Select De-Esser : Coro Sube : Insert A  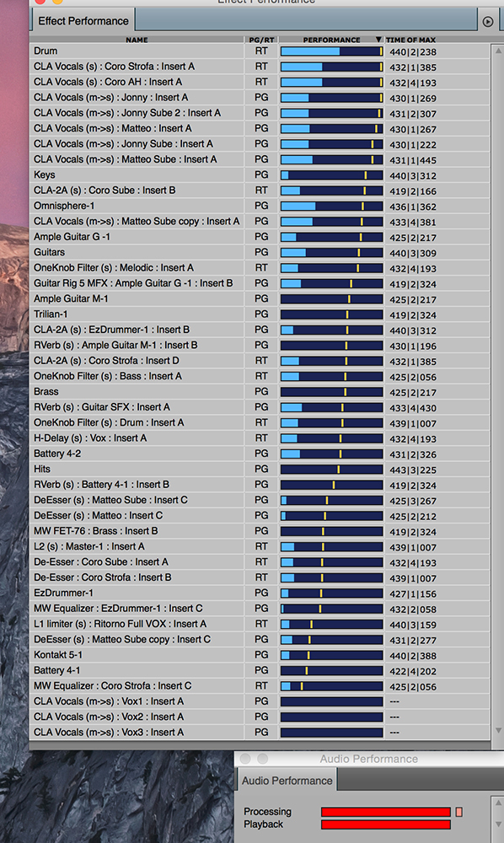(101, 561)
